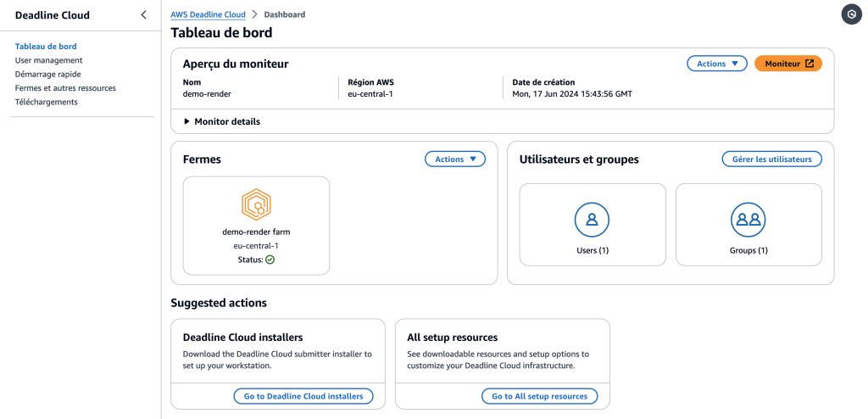Click Go to Deadline Cloud installers
The image size is (868, 419).
click(x=303, y=396)
